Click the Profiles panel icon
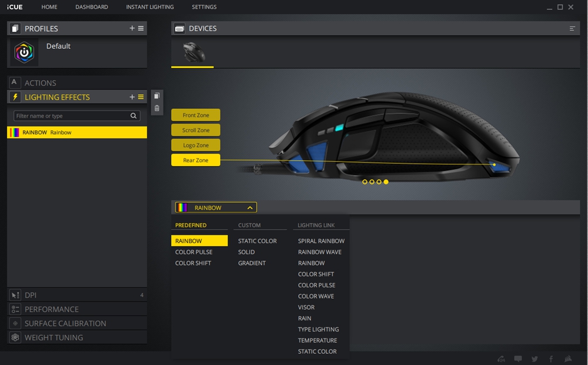The height and width of the screenshot is (365, 588). coord(15,28)
